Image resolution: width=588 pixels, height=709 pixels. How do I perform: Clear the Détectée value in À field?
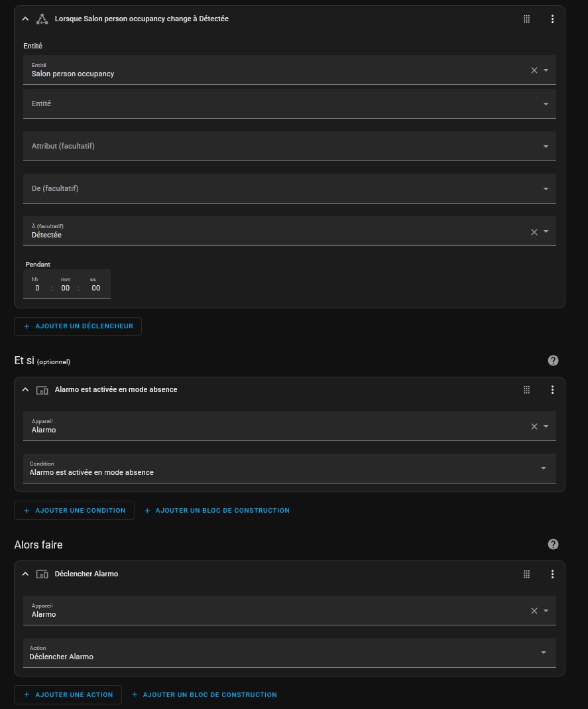(x=534, y=232)
